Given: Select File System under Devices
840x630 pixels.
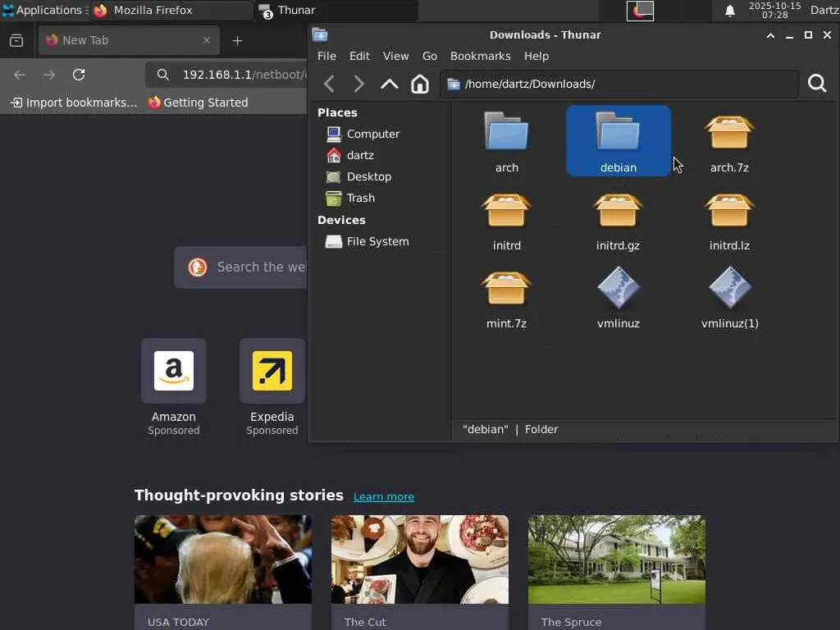Looking at the screenshot, I should [x=377, y=241].
